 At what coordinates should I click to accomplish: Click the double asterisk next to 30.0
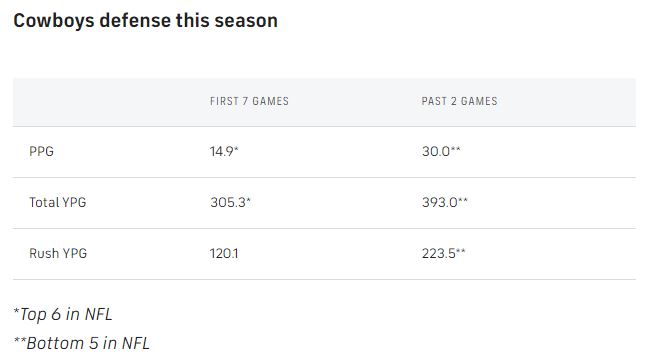coord(455,148)
